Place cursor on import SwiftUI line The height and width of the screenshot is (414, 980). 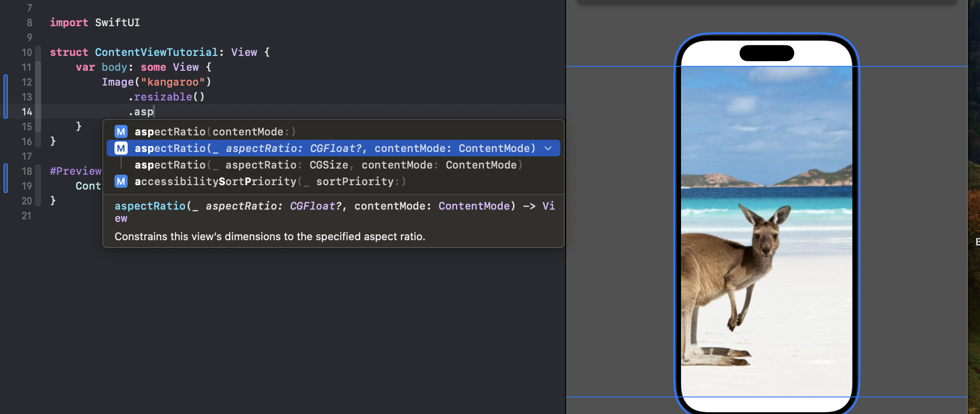click(x=95, y=23)
